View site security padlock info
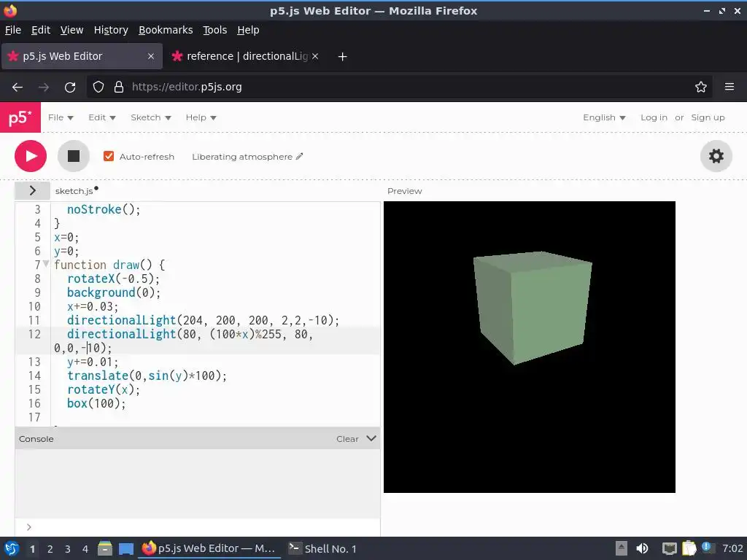 coord(119,87)
